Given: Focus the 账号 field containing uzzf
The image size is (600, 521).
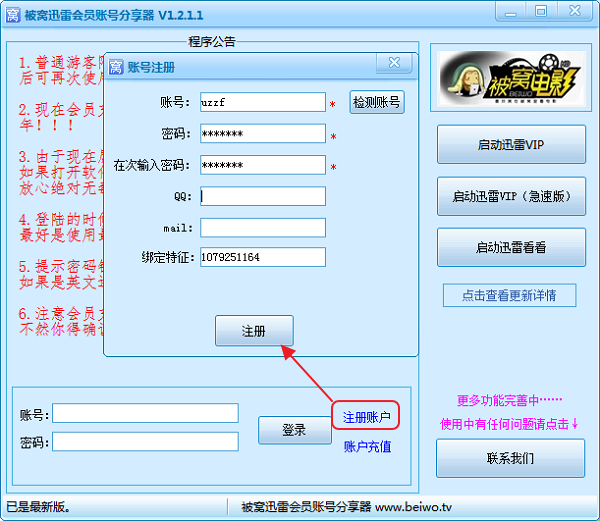Looking at the screenshot, I should point(262,102).
